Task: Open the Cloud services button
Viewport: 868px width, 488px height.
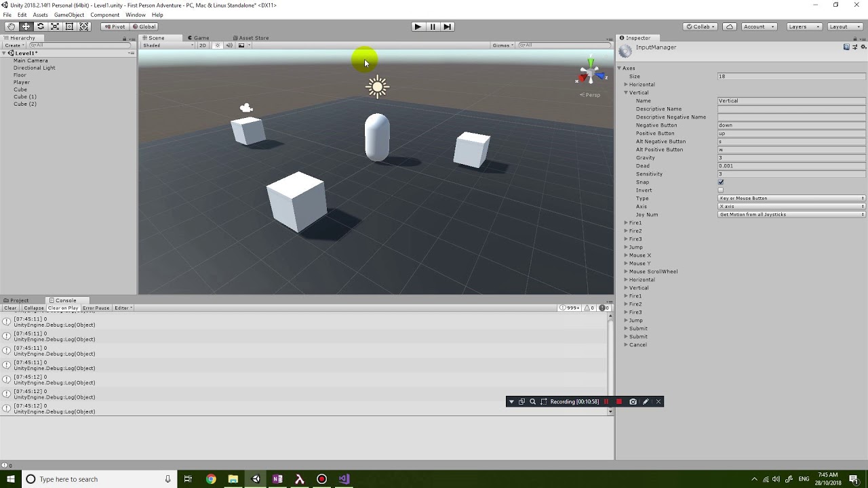Action: [x=730, y=26]
